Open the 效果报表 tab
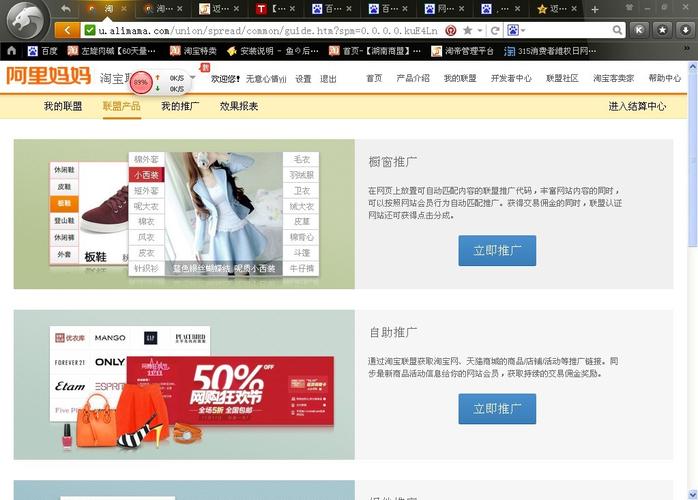Viewport: 698px width, 500px height. pos(239,106)
